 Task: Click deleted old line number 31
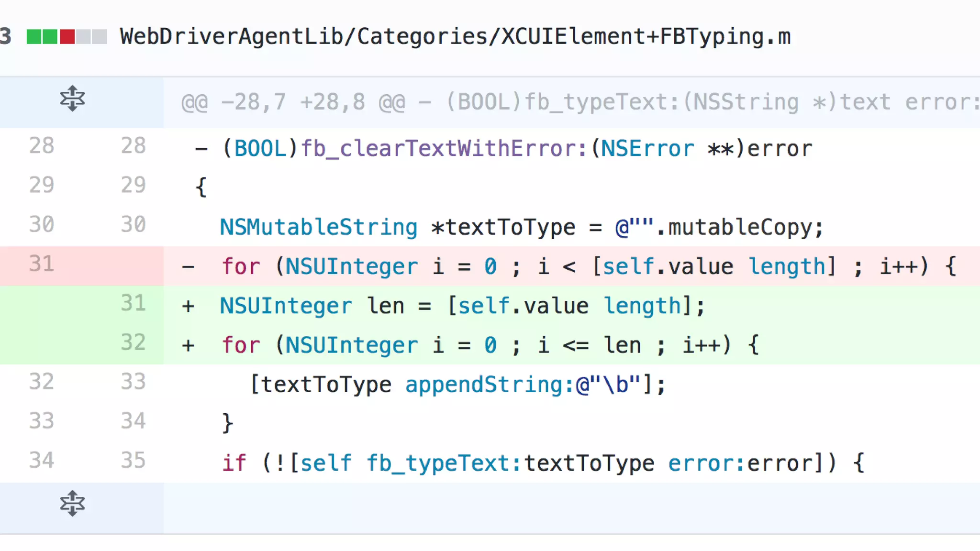(x=41, y=264)
